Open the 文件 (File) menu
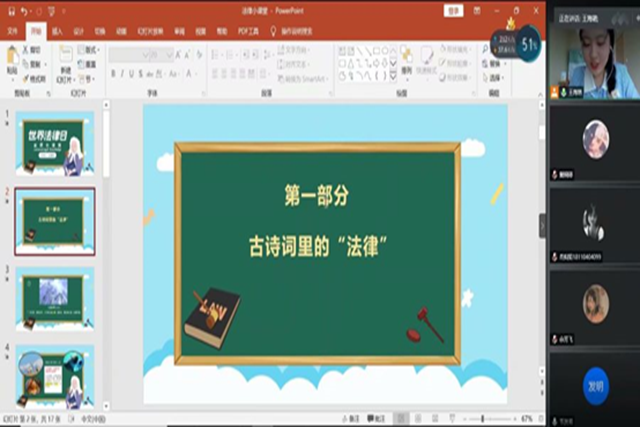Image resolution: width=640 pixels, height=427 pixels. (13, 31)
